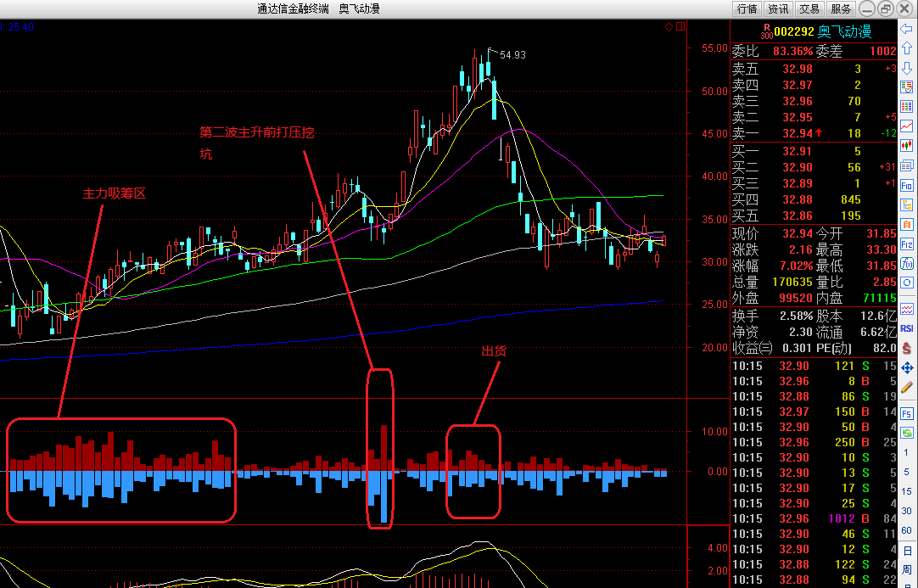This screenshot has width=918, height=588.
Task: Click the F5 chart toggle icon
Action: point(907,413)
